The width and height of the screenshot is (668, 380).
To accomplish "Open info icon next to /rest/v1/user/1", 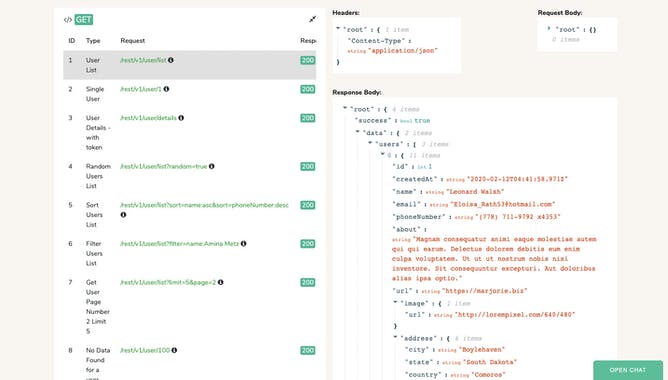I will click(x=166, y=89).
